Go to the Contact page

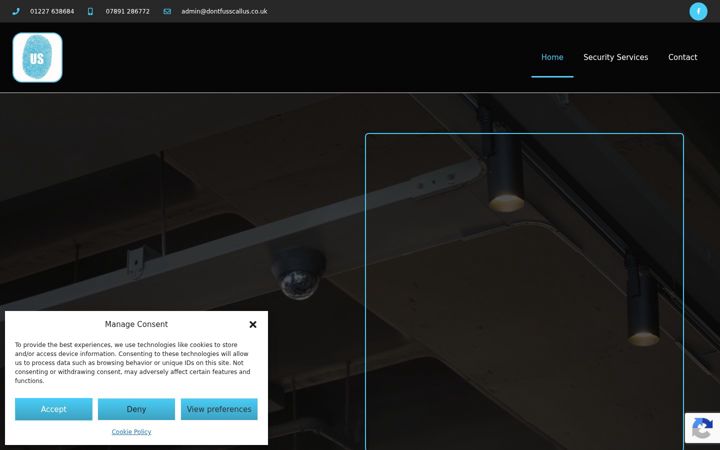click(682, 57)
